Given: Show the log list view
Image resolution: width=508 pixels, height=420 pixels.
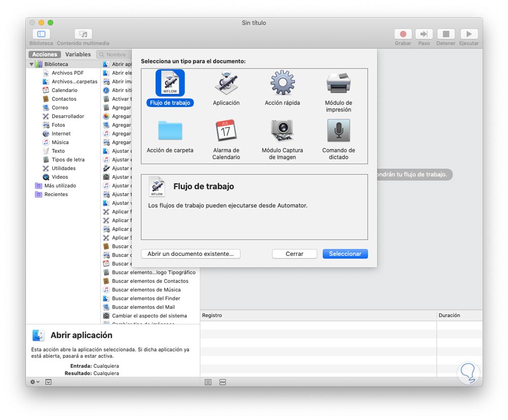Looking at the screenshot, I should coord(208,382).
